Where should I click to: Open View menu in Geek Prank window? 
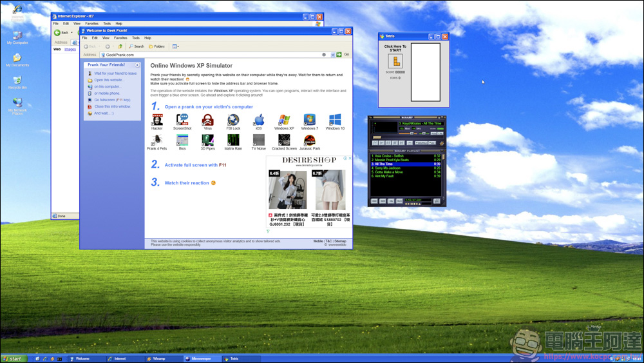tap(106, 38)
